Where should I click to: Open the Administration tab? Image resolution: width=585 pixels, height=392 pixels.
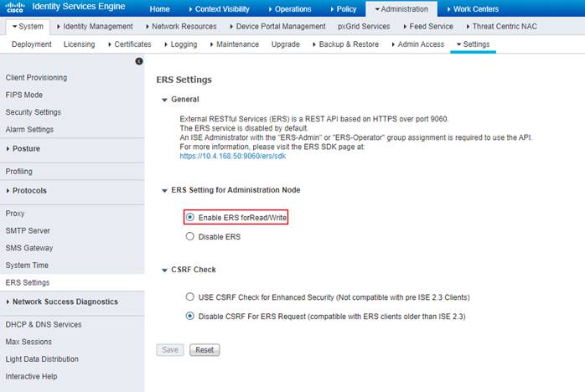point(401,9)
